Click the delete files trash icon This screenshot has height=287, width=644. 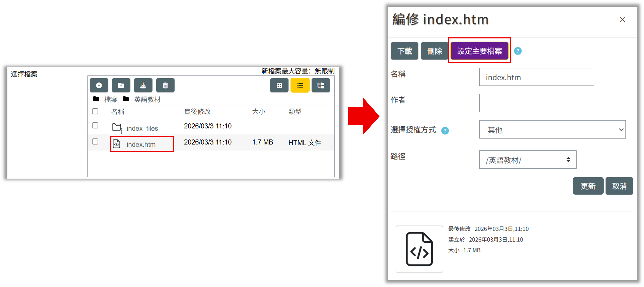coord(165,85)
